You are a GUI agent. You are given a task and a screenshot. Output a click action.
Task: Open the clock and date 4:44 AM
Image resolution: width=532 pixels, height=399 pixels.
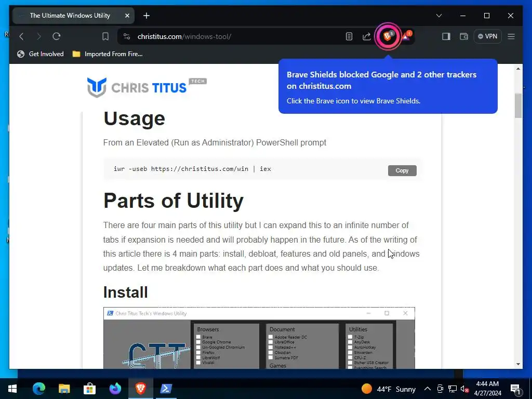[x=487, y=389]
